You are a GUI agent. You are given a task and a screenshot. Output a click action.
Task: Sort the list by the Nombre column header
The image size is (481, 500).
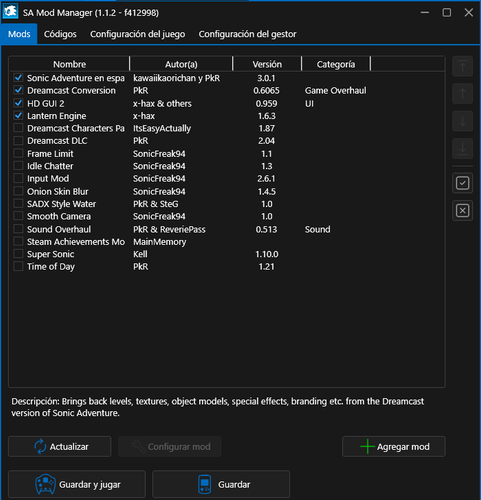pyautogui.click(x=69, y=64)
